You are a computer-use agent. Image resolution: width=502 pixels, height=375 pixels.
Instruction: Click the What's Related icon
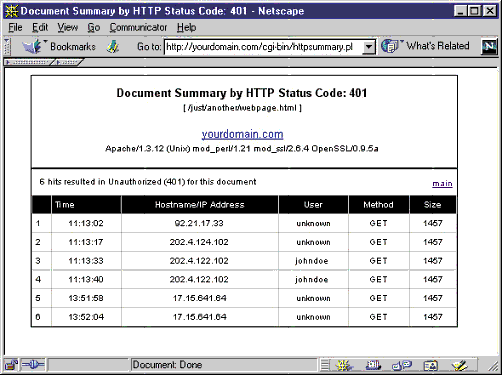[x=390, y=46]
